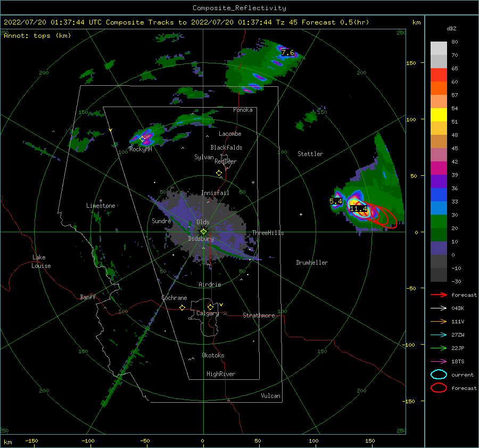Click the Strathmore label
Screen dimensions: 479x448
[259, 315]
